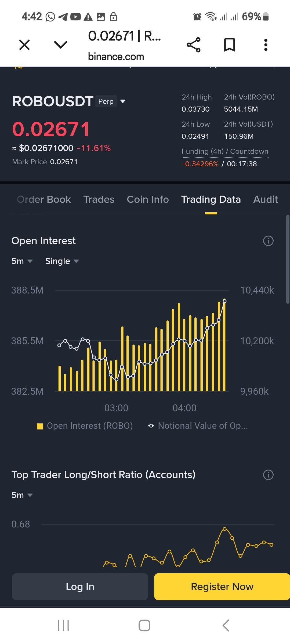290x644 pixels.
Task: Toggle Notional Value legend series
Action: [198, 426]
